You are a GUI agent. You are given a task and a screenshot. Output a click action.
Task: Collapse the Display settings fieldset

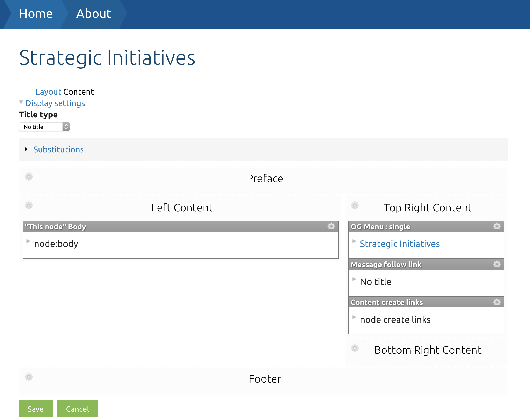pos(55,103)
